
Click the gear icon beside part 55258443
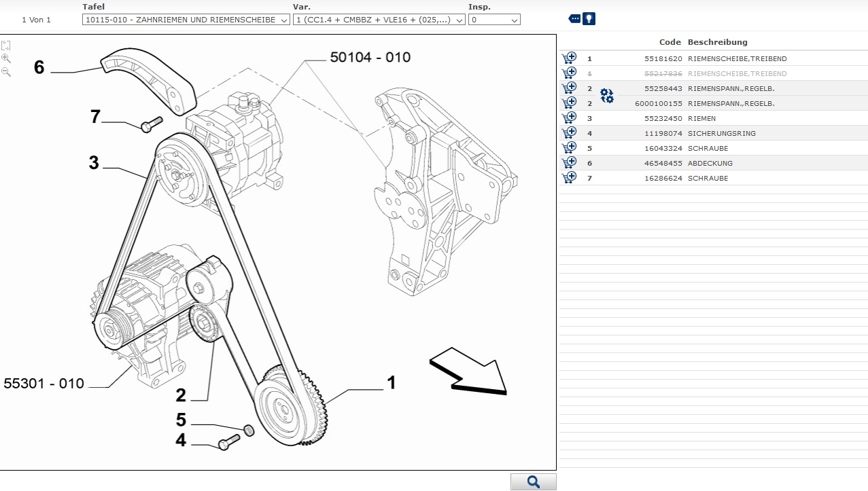point(606,96)
